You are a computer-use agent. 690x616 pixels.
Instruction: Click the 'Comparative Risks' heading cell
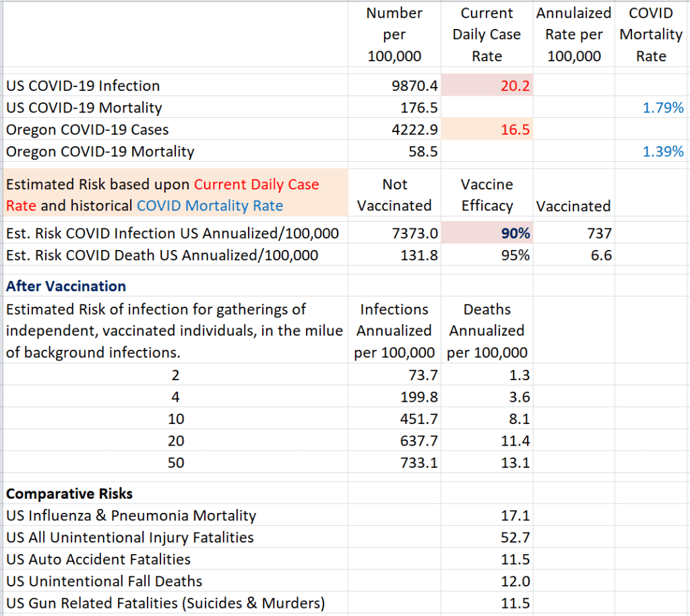(x=69, y=494)
